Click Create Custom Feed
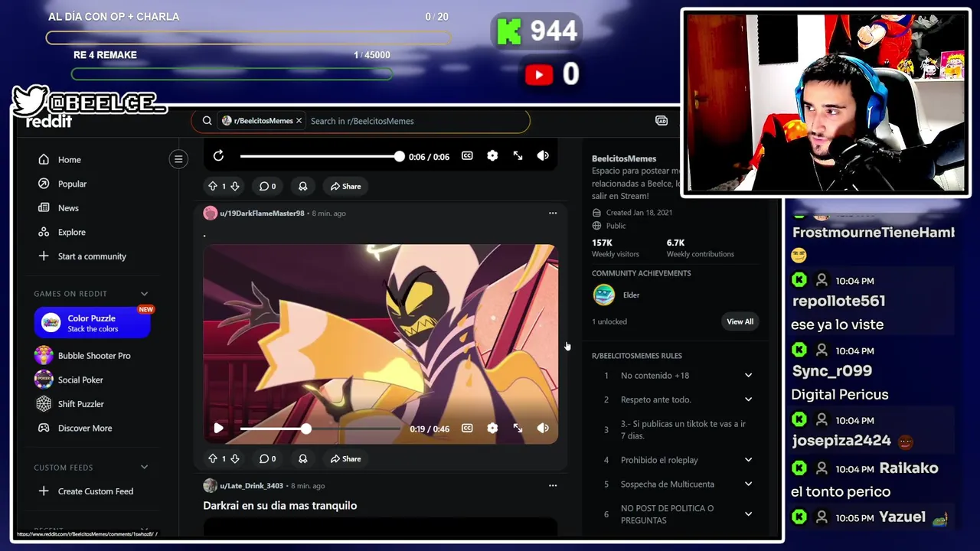Screen dimensions: 980x551 pos(95,491)
